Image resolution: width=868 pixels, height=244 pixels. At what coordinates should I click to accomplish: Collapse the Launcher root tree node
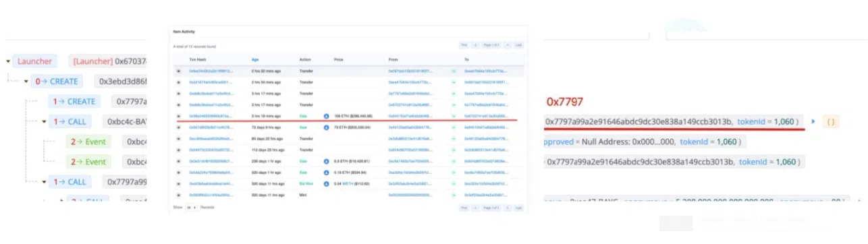[x=8, y=61]
